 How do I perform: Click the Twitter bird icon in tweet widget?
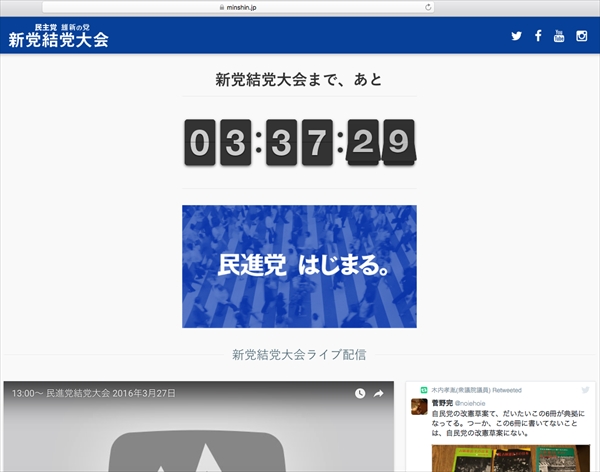585,388
